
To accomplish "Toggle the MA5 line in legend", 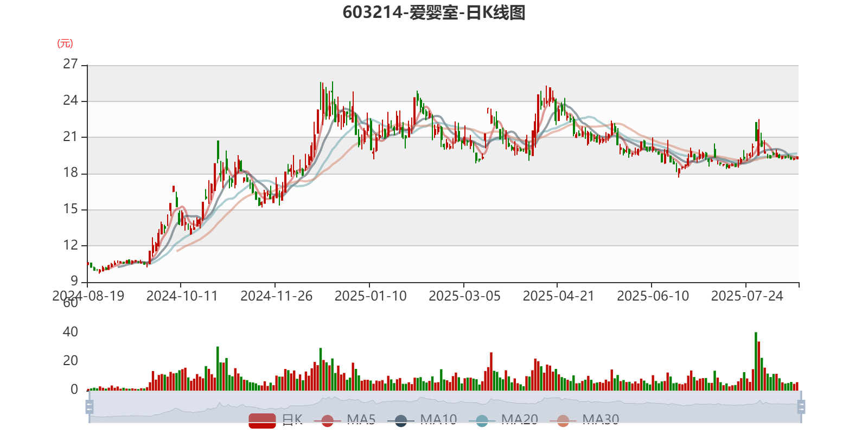I will tap(344, 420).
